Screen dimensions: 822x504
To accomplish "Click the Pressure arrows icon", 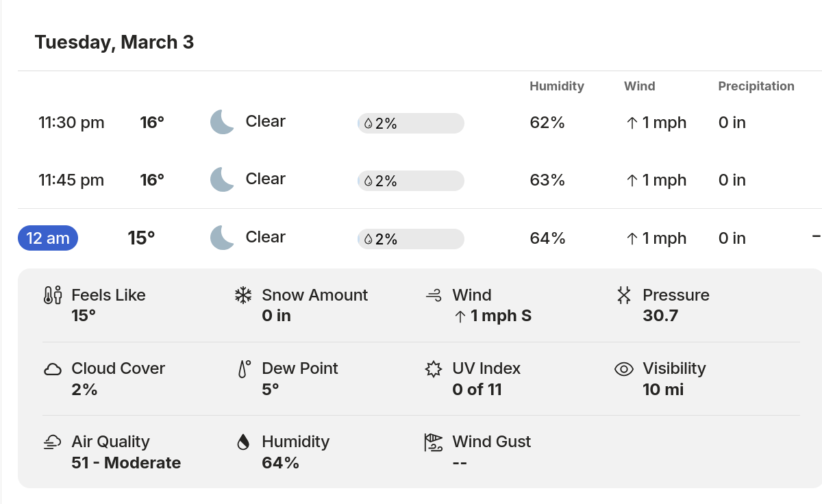I will [x=623, y=295].
